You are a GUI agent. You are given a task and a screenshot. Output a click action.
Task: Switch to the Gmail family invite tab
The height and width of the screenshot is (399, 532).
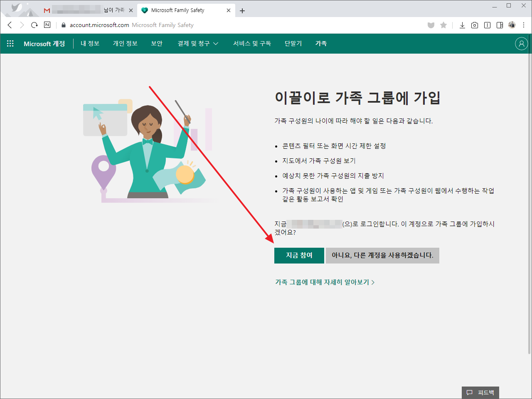pyautogui.click(x=89, y=10)
